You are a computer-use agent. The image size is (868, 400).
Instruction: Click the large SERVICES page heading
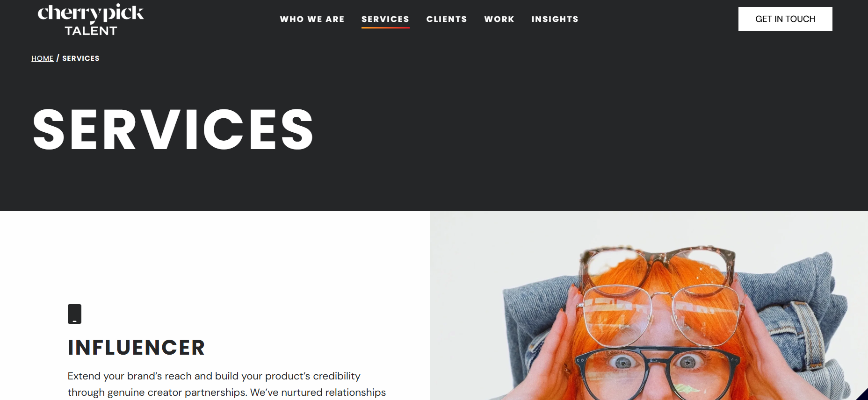pos(173,129)
